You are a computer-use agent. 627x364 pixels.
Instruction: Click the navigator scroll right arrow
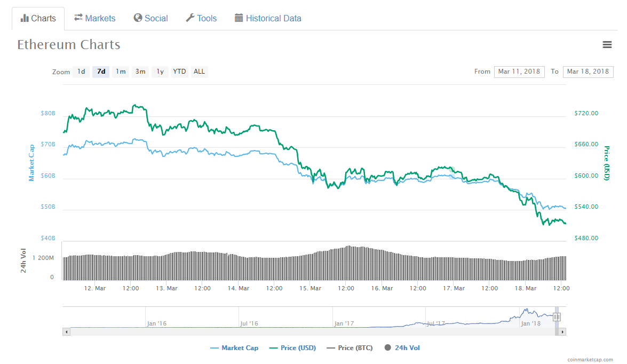[x=562, y=331]
